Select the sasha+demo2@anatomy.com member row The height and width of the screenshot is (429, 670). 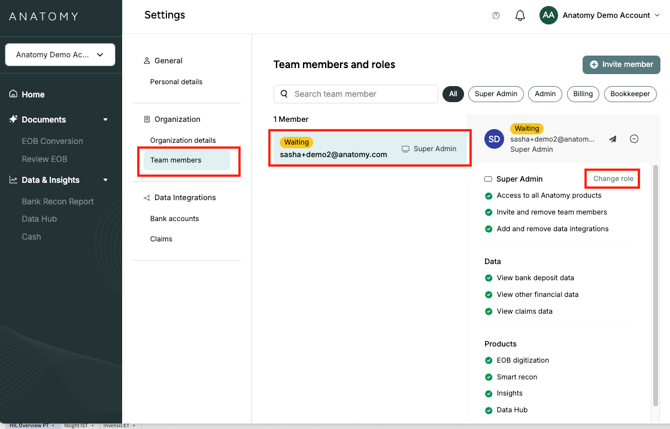(x=370, y=148)
